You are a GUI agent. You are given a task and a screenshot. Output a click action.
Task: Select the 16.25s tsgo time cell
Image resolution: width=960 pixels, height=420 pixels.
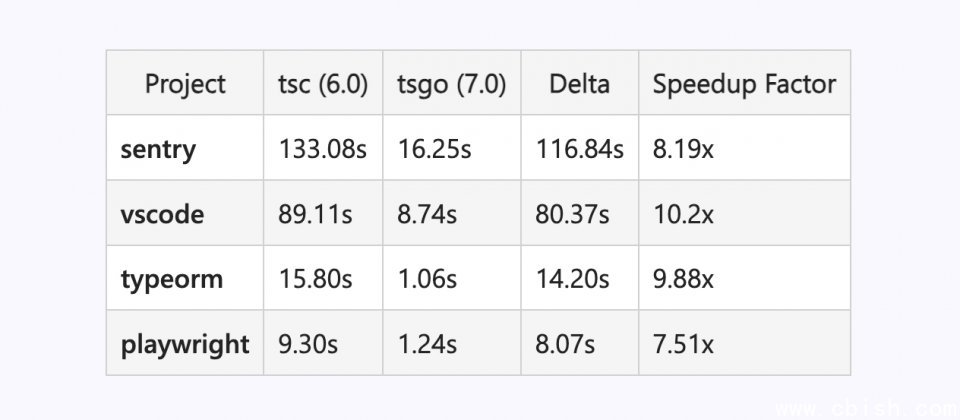coord(434,150)
